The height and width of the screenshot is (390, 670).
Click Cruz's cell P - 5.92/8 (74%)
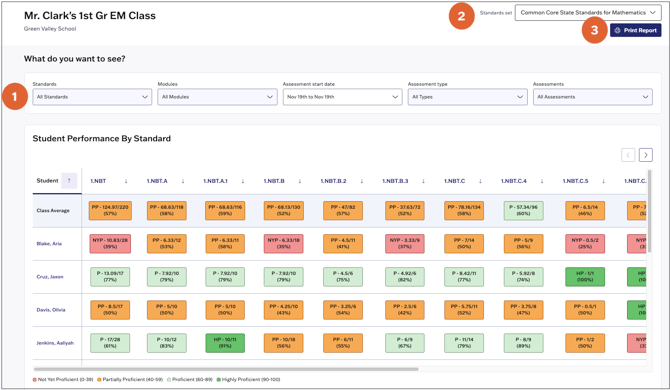click(x=523, y=277)
